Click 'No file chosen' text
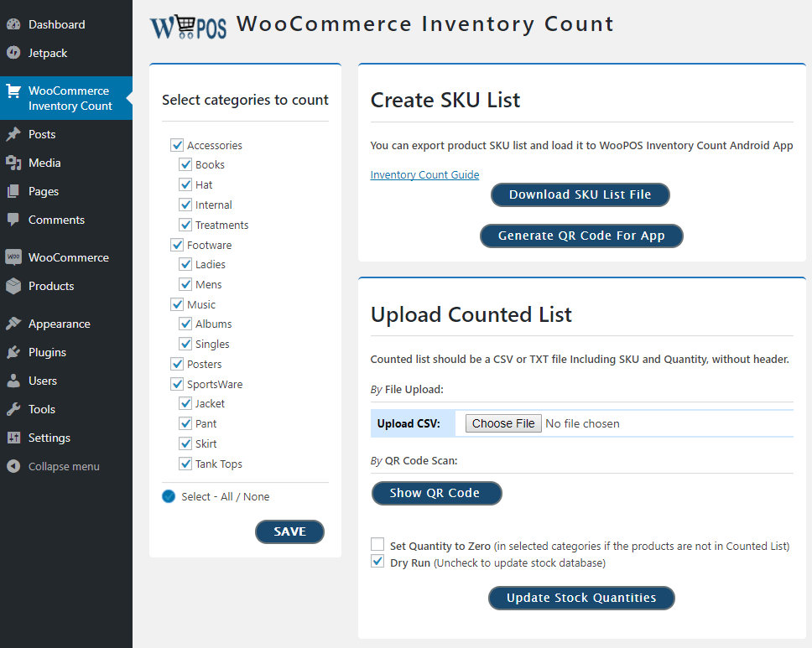This screenshot has height=648, width=812. tap(583, 423)
